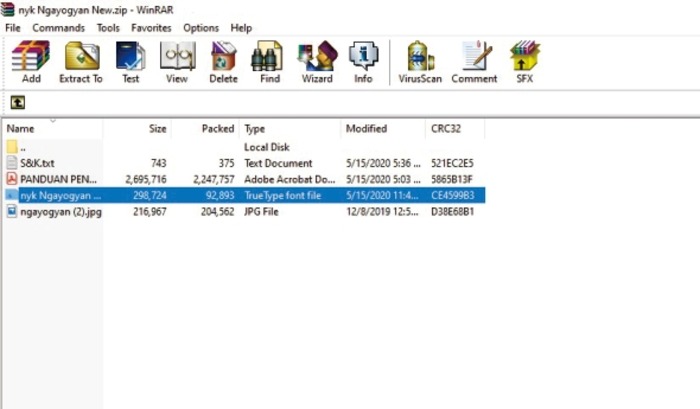
Task: Open the Commands menu
Action: pyautogui.click(x=58, y=28)
